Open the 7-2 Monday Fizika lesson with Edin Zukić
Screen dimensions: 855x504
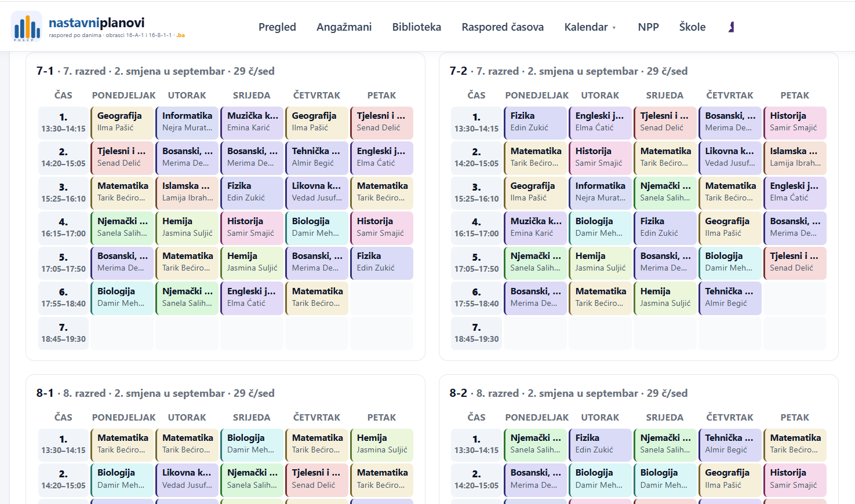(x=535, y=122)
